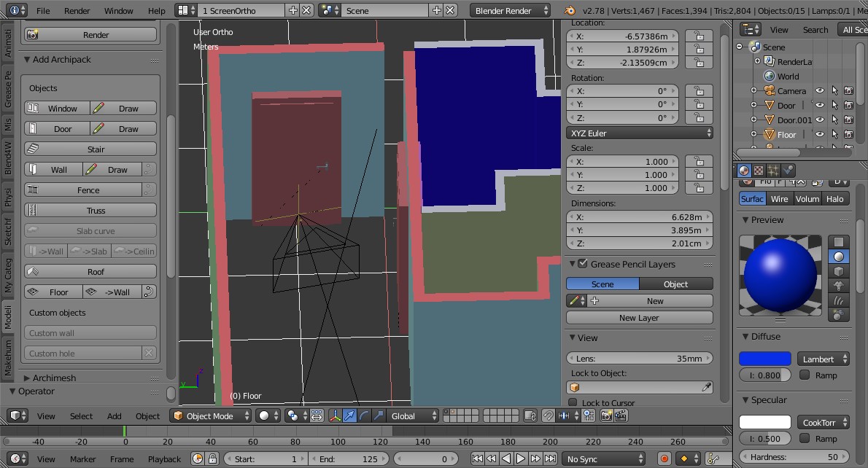Add an Archipack Truss
868x468 pixels.
[x=90, y=211]
